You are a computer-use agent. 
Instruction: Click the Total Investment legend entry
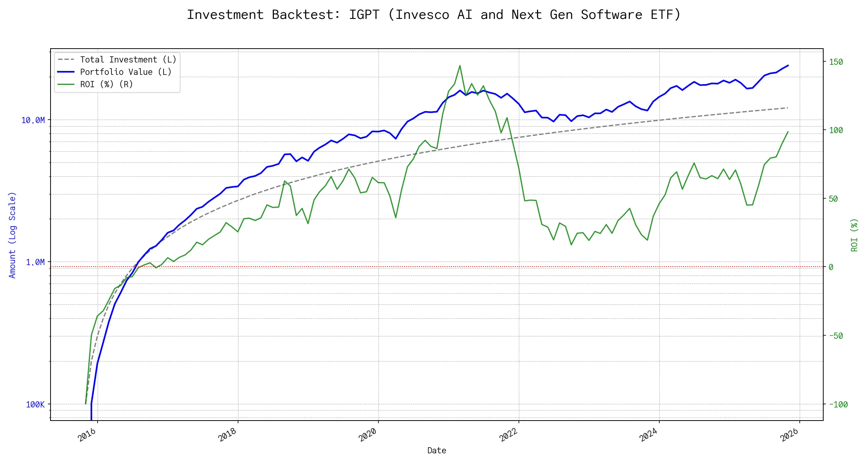128,60
